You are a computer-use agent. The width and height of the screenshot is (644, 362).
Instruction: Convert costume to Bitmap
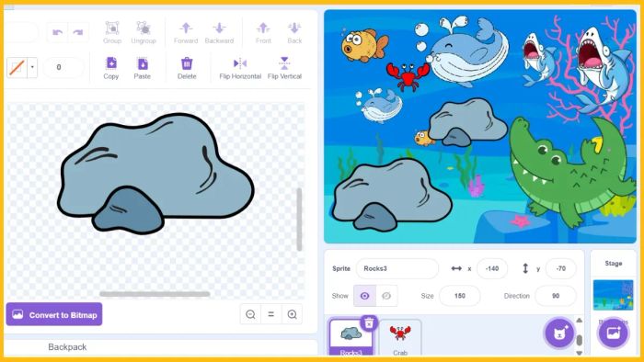[x=54, y=314]
